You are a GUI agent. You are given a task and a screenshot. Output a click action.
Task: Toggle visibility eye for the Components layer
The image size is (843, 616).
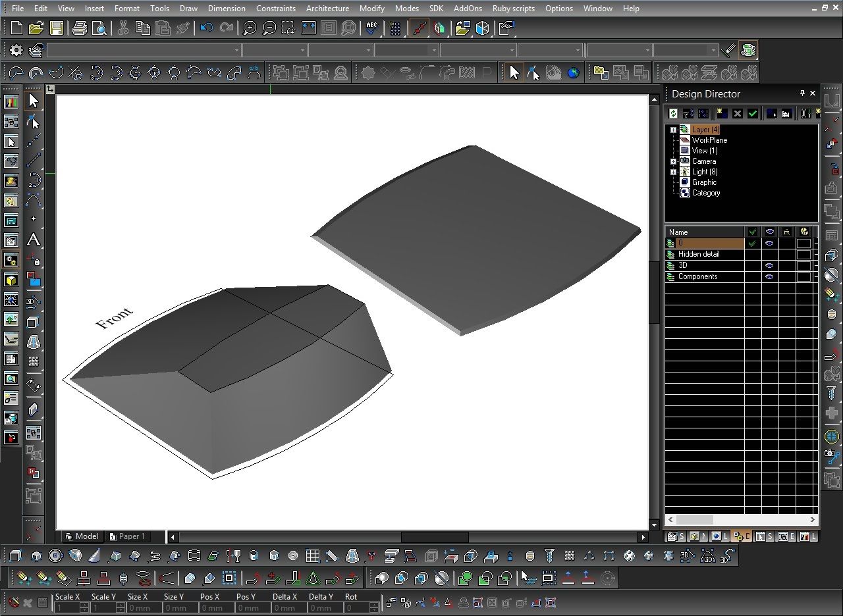tap(769, 277)
